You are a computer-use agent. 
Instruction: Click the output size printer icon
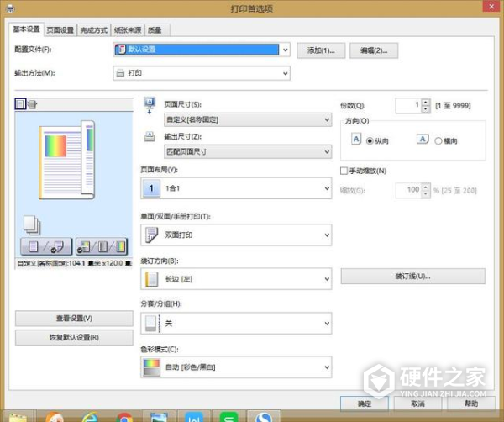pos(150,137)
